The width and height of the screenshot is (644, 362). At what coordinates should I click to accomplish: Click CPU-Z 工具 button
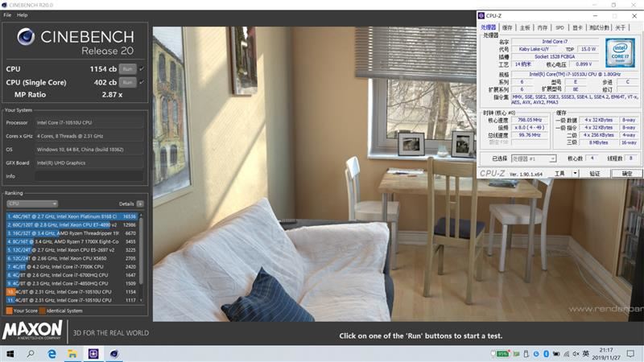pos(559,174)
